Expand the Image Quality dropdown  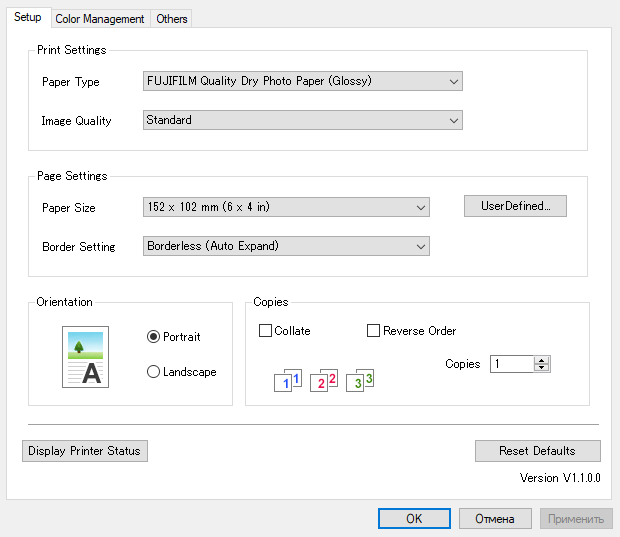pos(302,120)
